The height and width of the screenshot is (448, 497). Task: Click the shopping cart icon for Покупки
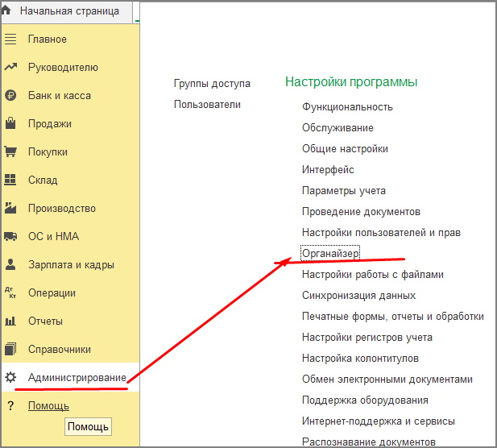pyautogui.click(x=10, y=151)
